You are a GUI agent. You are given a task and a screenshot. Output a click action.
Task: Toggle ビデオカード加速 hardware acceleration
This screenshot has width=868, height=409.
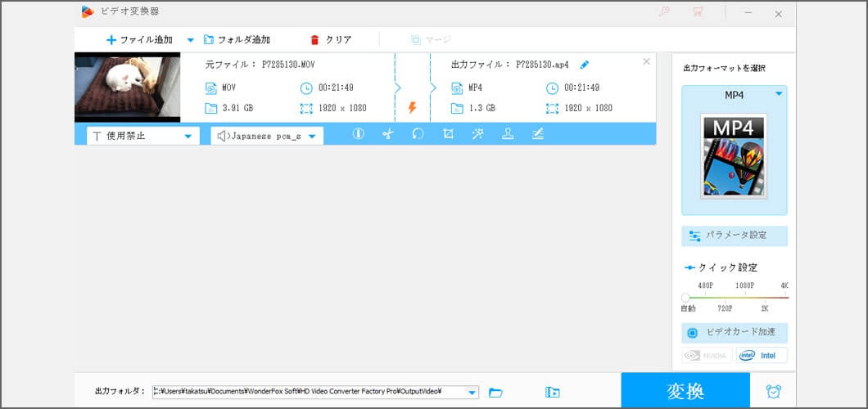click(735, 333)
